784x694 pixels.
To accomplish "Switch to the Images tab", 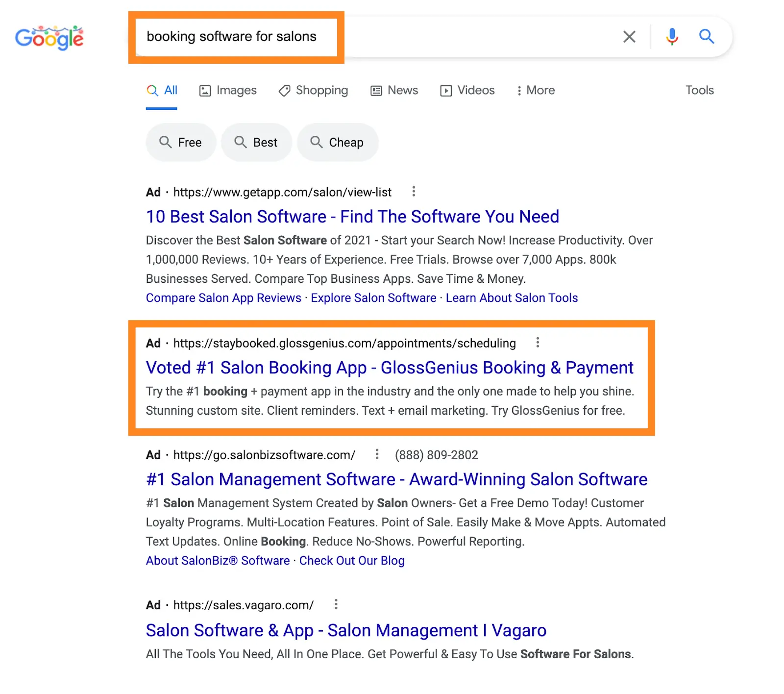I will (228, 91).
